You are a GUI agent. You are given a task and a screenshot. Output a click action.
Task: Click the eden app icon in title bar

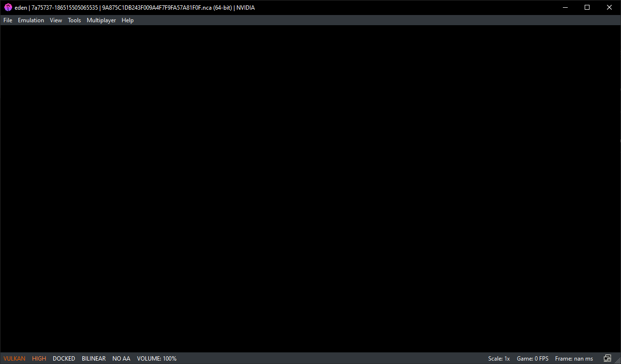pos(8,8)
